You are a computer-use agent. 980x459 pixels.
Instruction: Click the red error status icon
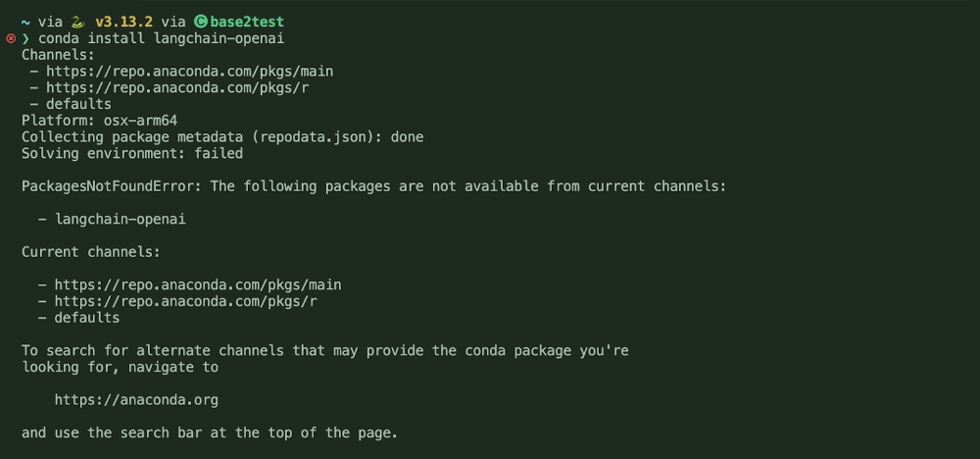[x=11, y=38]
